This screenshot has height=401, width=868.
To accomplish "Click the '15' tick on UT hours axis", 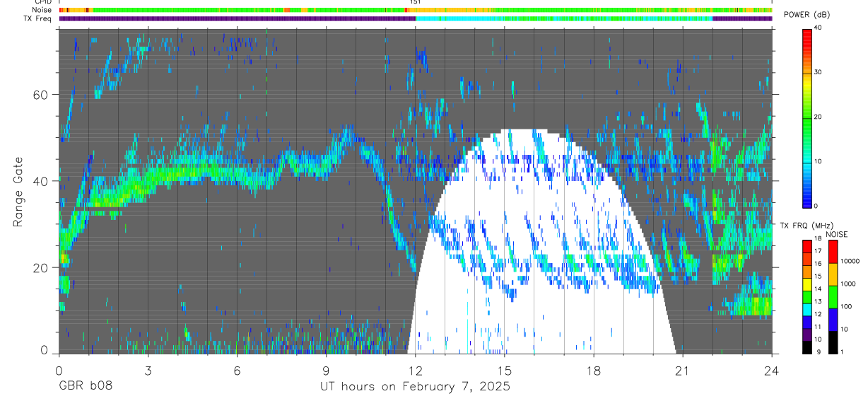I will coord(504,369).
